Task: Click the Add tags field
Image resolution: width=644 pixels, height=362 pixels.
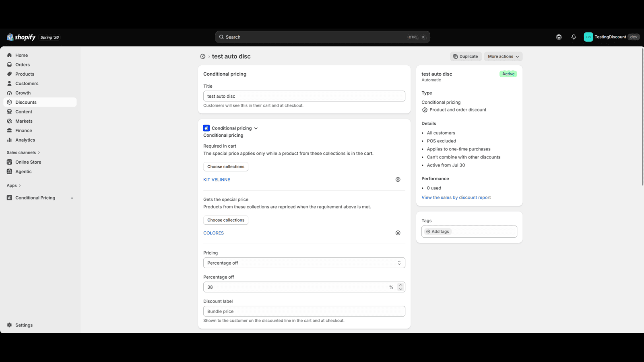Action: click(x=469, y=232)
